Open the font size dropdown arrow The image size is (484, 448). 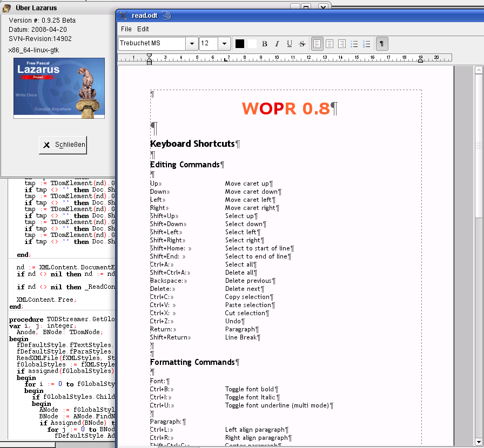coord(225,44)
